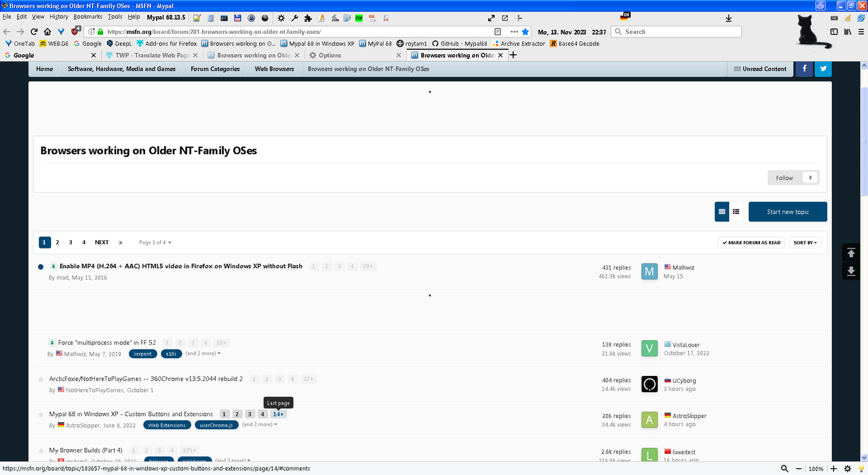The height and width of the screenshot is (475, 868).
Task: Click the German flag DE icon
Action: 625,16
